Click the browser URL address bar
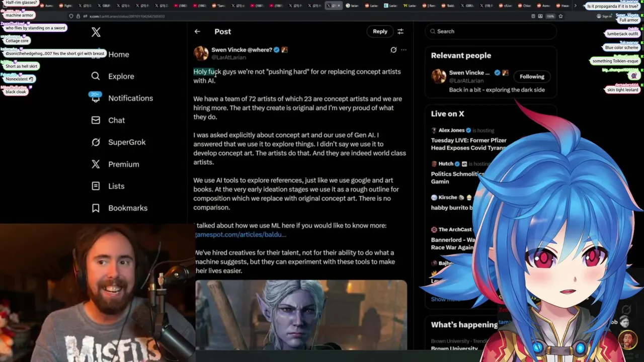This screenshot has width=644, height=362. (302, 16)
